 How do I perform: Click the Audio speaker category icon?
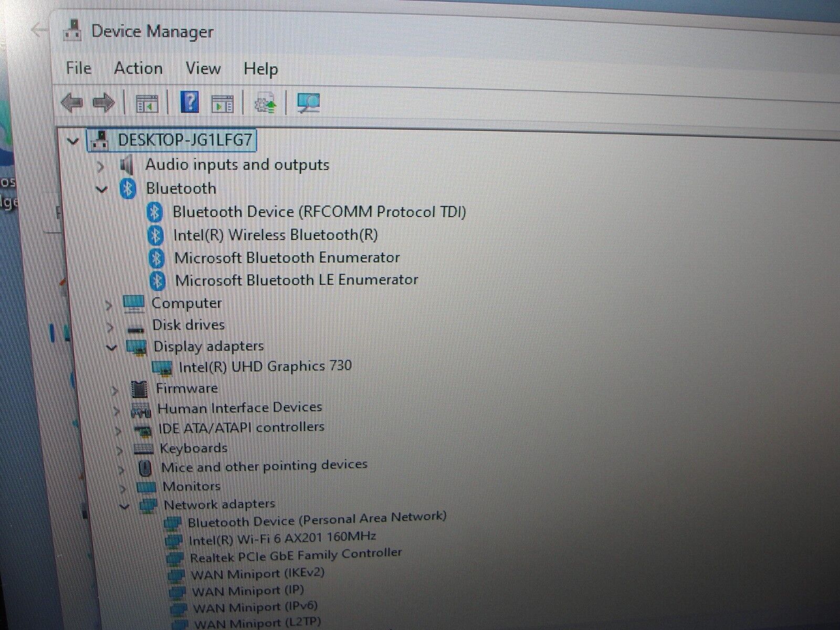click(x=126, y=165)
